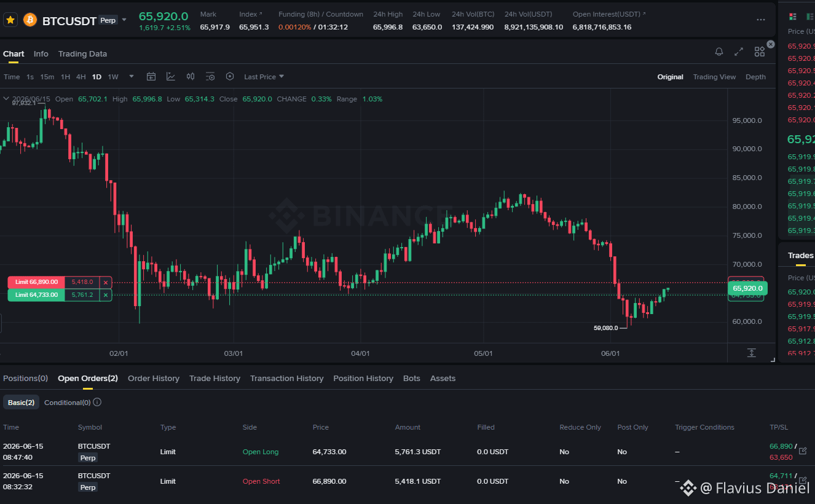Expand chart to fullscreen with arrows icon
Screen dimensions: 815x504
[739, 52]
